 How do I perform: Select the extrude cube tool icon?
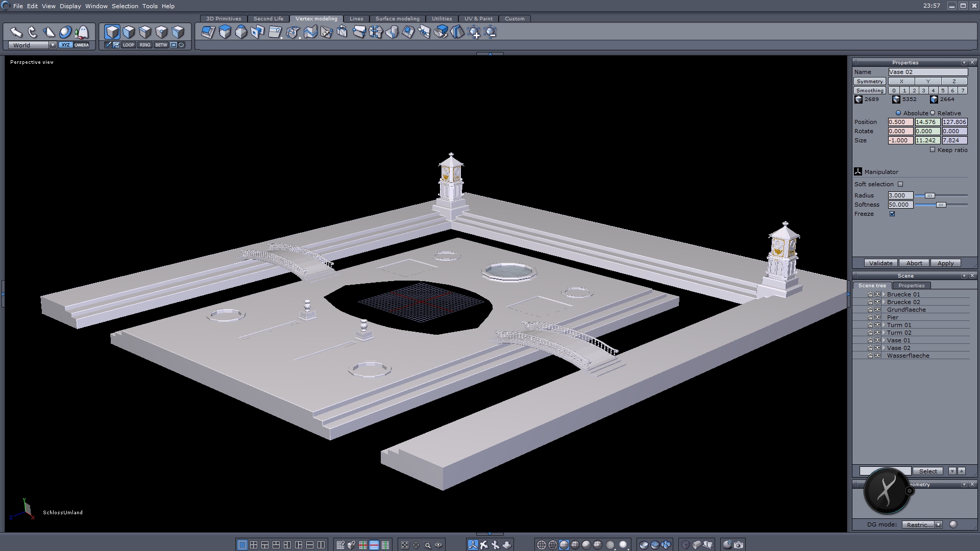point(225,32)
